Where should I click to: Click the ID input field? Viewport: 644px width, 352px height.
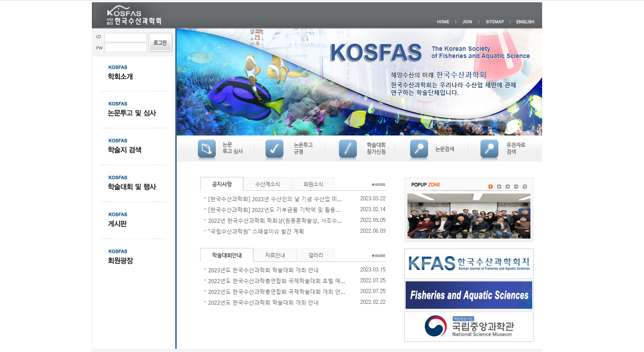tap(126, 37)
